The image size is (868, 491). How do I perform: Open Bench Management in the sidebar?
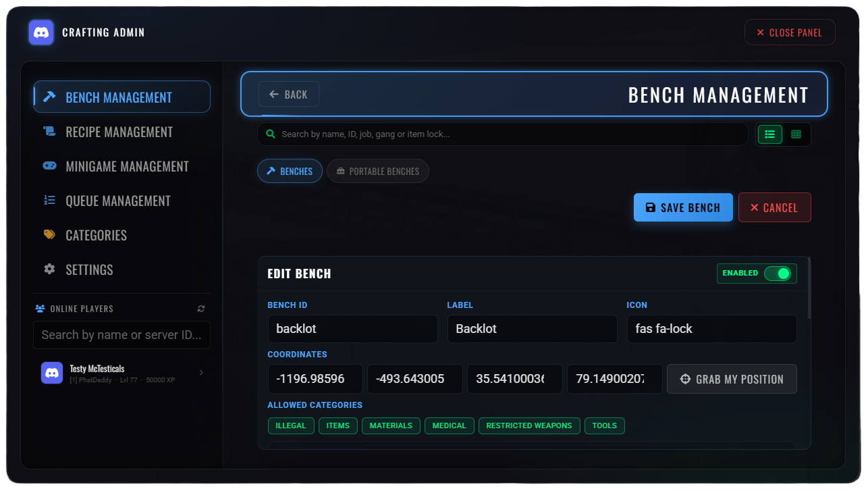coord(122,97)
